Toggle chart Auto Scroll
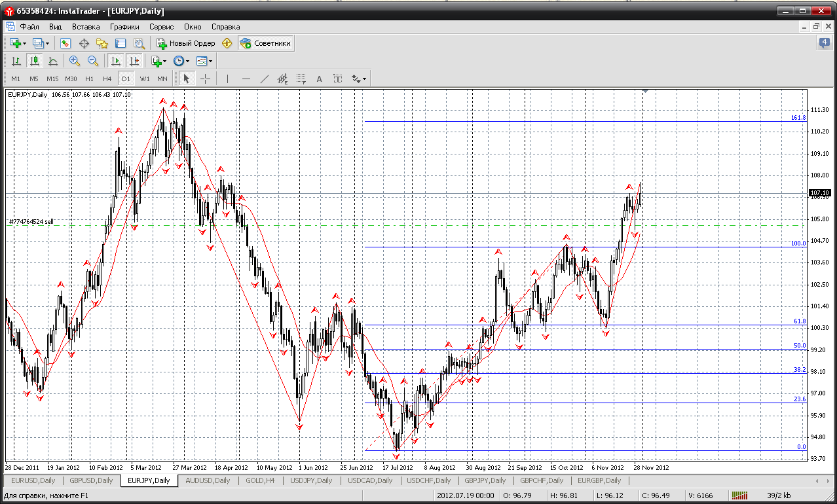837x504 pixels. 116,61
